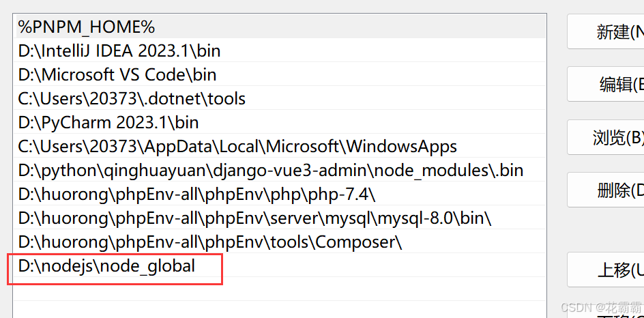Select the .dotnet\tools path entry
644x318 pixels.
tap(280, 98)
